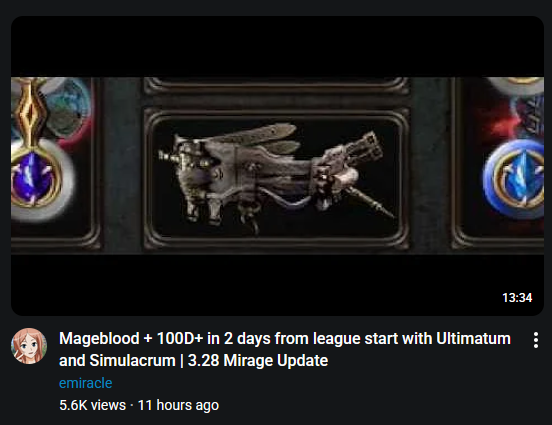Click the teal round orb in thumbnail
Image resolution: width=552 pixels, height=425 pixels.
click(67, 109)
